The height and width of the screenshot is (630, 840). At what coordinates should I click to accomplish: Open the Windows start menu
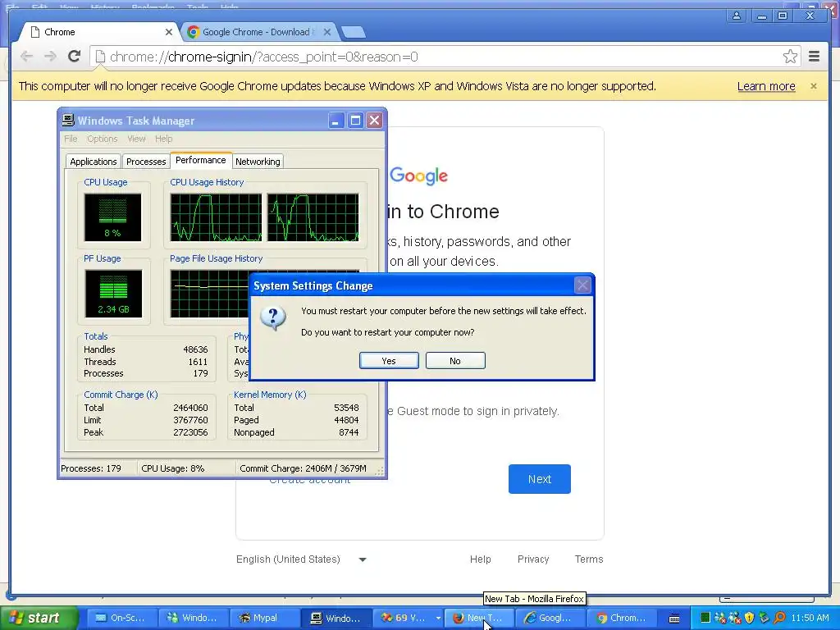[39, 618]
